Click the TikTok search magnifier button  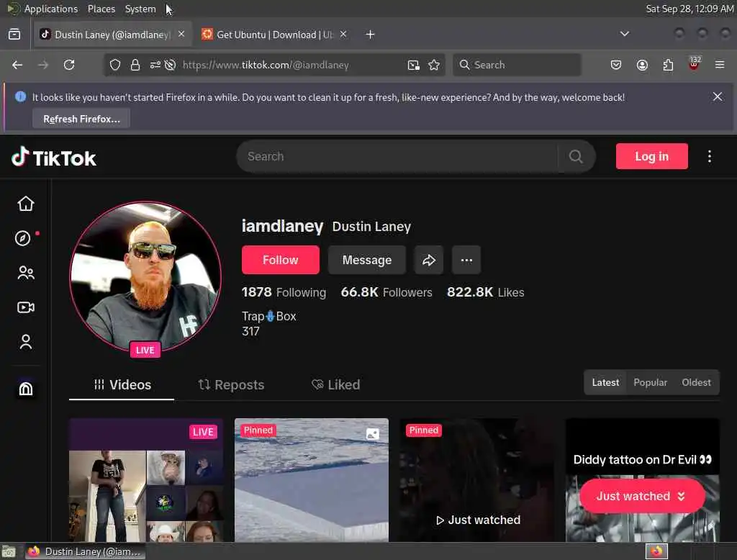click(x=576, y=157)
